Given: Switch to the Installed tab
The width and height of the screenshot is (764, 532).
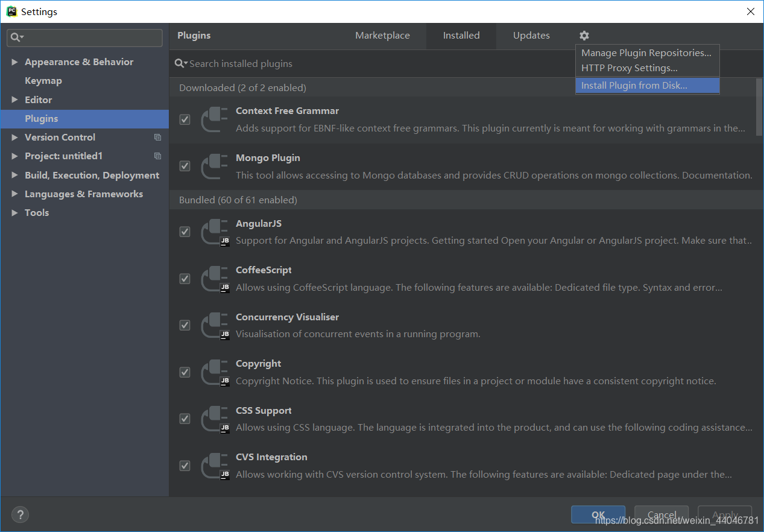Looking at the screenshot, I should [461, 36].
